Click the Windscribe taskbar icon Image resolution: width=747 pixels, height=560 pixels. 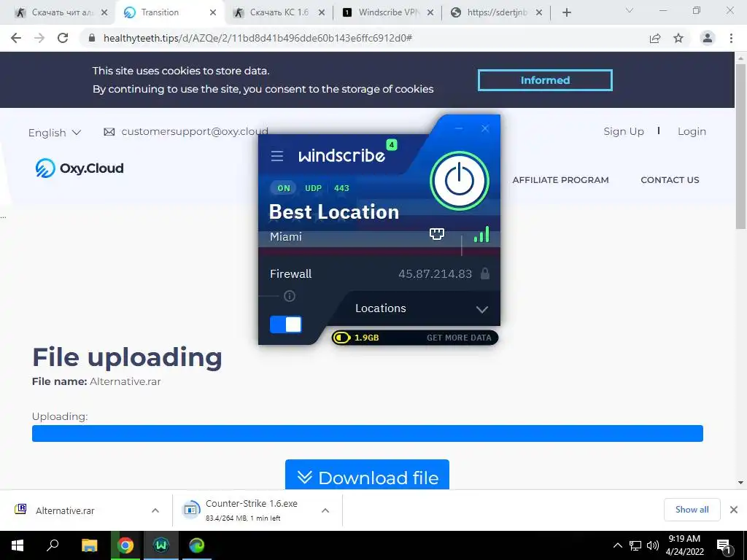coord(161,545)
